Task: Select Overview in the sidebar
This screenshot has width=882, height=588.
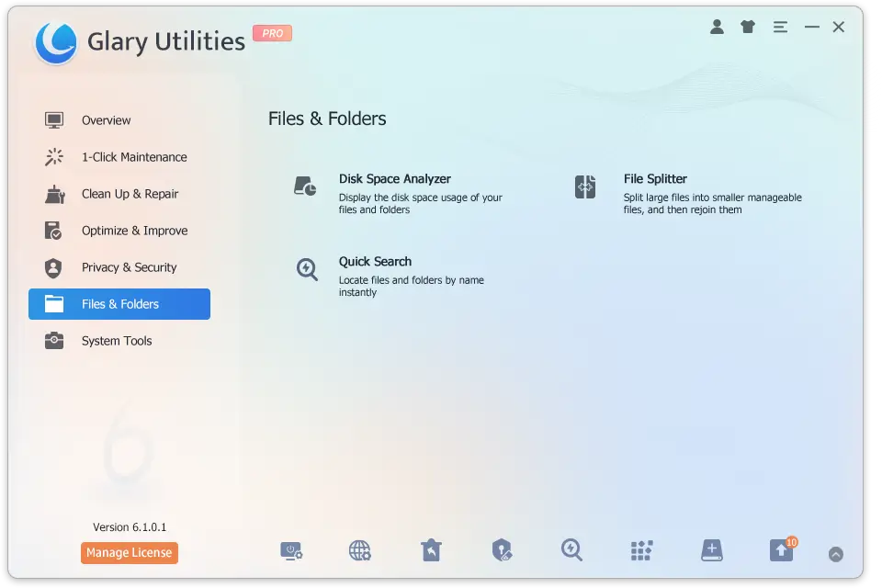Action: [106, 120]
